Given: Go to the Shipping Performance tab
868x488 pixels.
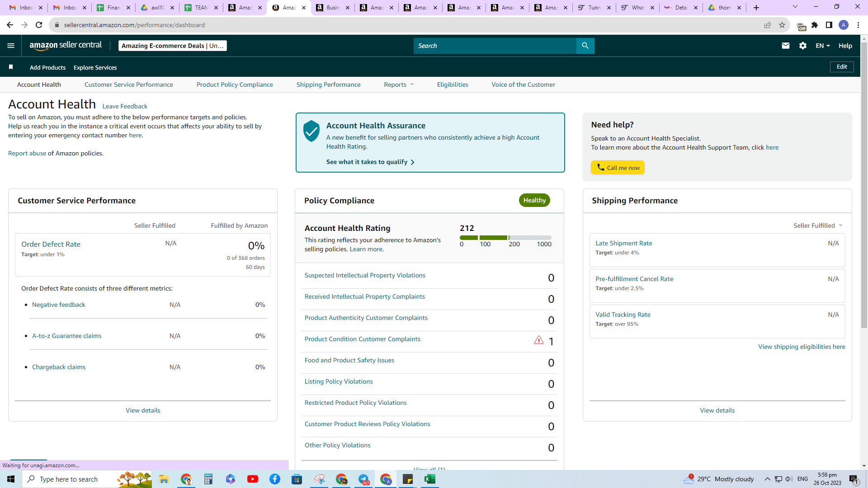Looking at the screenshot, I should pyautogui.click(x=328, y=84).
